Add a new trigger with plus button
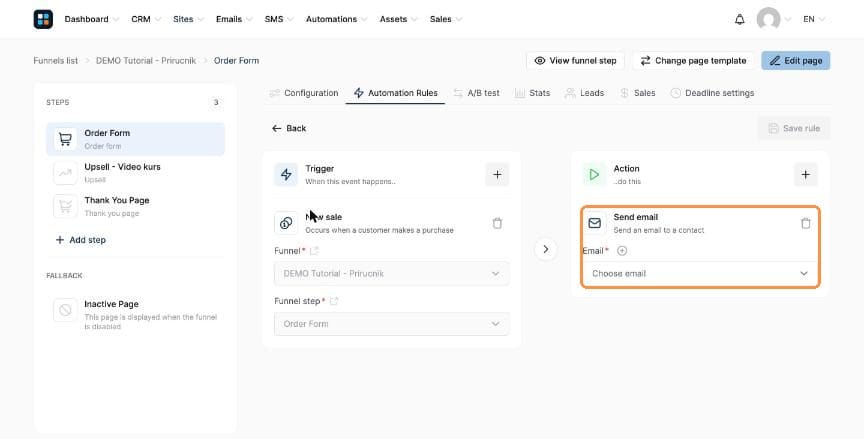864x439 pixels. pos(497,175)
